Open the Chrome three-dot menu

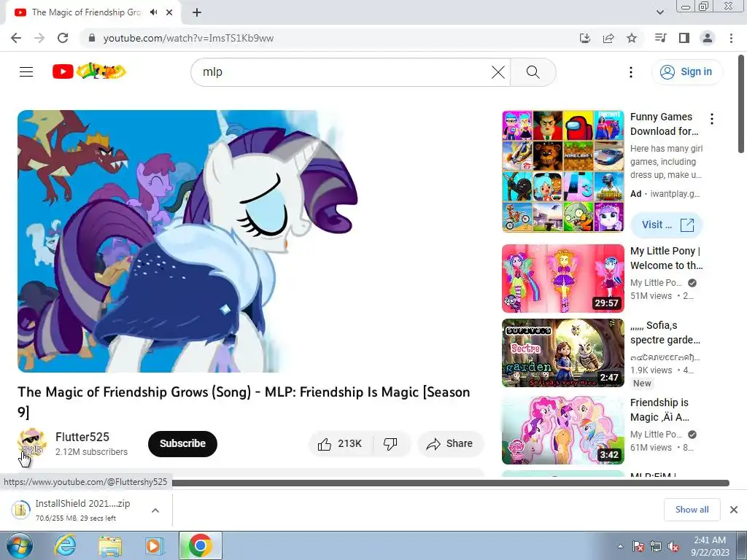[x=731, y=38]
